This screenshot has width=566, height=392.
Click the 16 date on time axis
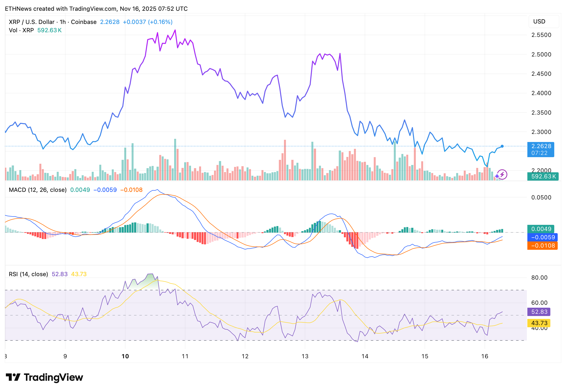tap(484, 356)
